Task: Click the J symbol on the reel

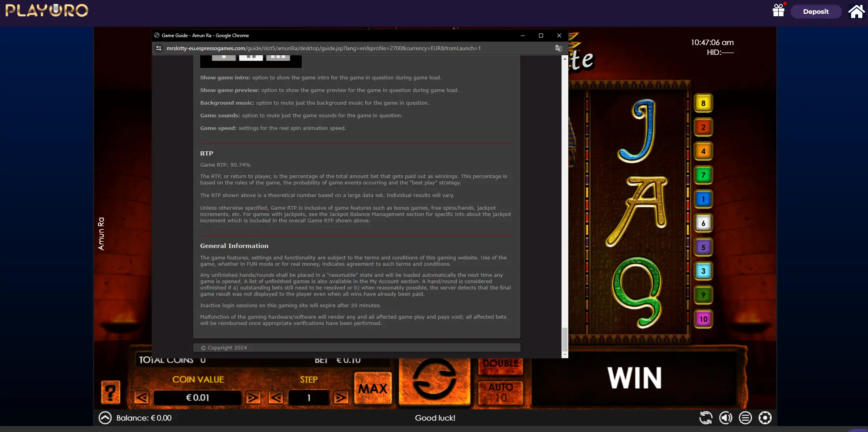Action: pyautogui.click(x=637, y=131)
